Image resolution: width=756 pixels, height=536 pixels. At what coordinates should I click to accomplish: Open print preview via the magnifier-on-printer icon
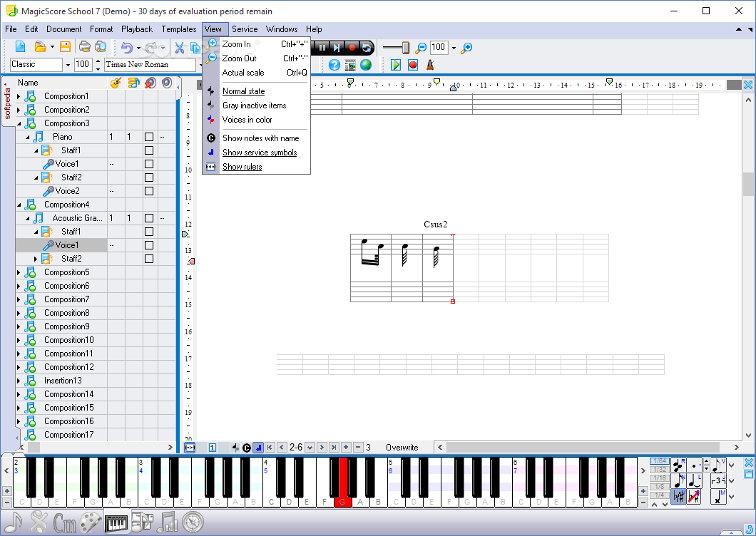click(x=101, y=47)
